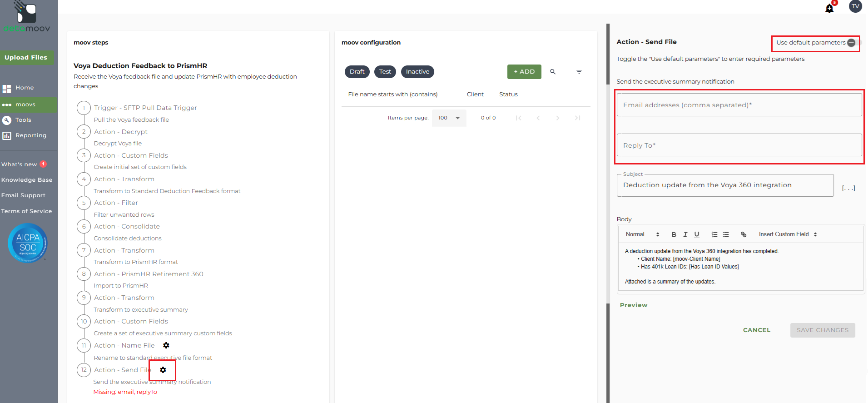Go to first page of results
Screen dimensions: 868x403
[x=518, y=118]
